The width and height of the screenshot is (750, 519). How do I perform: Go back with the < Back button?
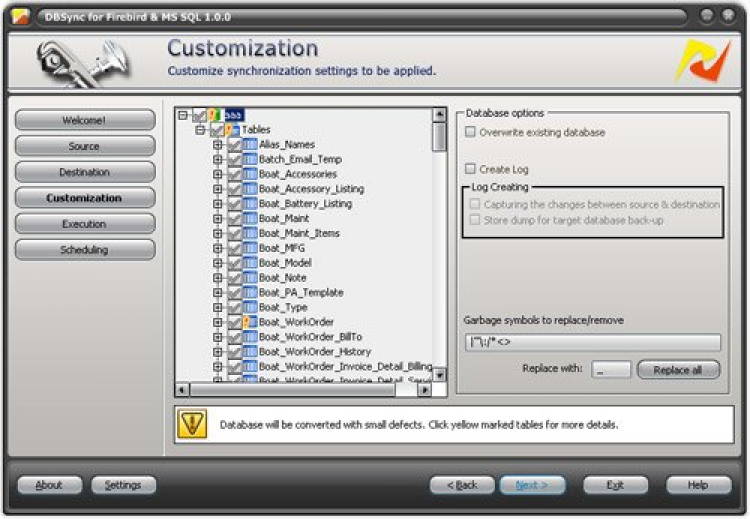(x=462, y=485)
